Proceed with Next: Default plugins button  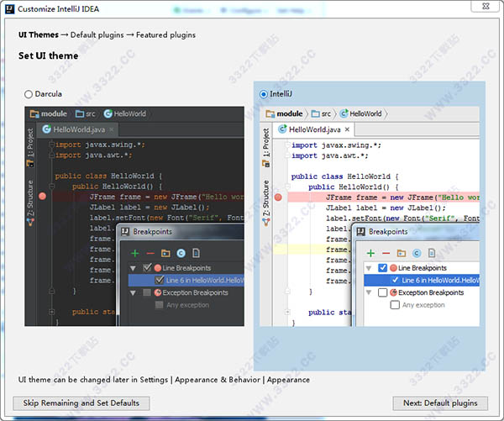[441, 403]
